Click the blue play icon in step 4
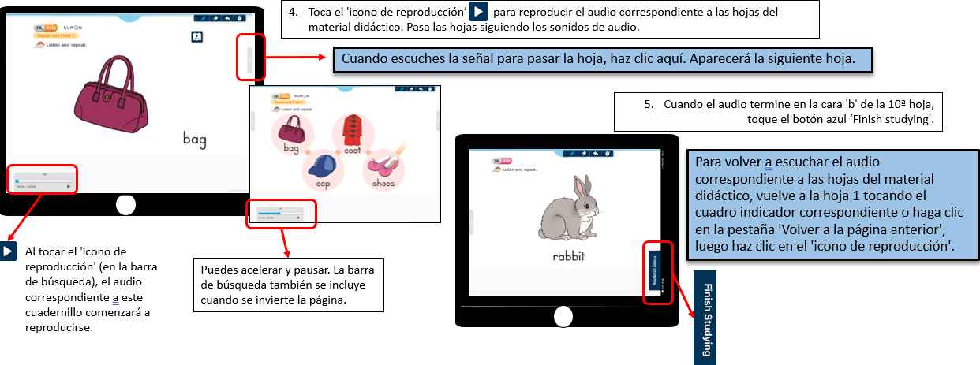This screenshot has height=365, width=980. coord(478,13)
